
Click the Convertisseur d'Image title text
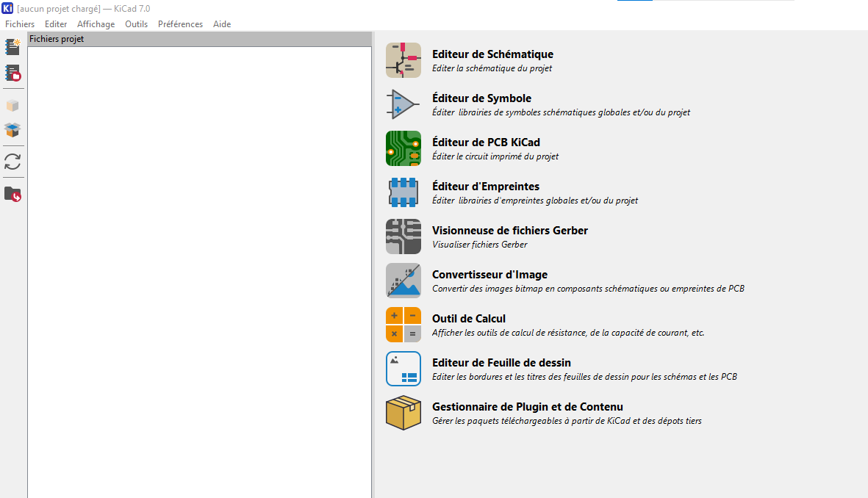(489, 275)
